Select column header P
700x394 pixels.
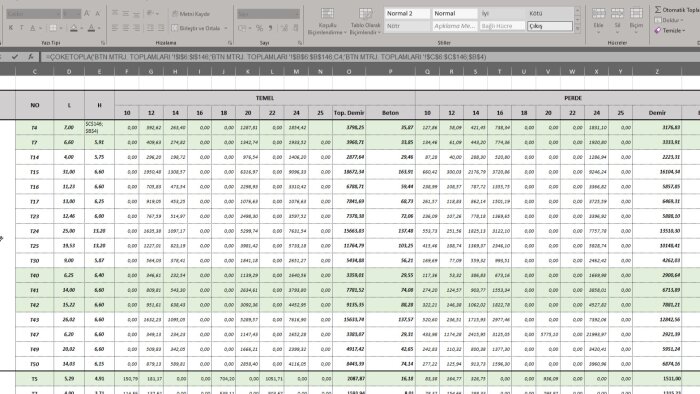[x=391, y=71]
